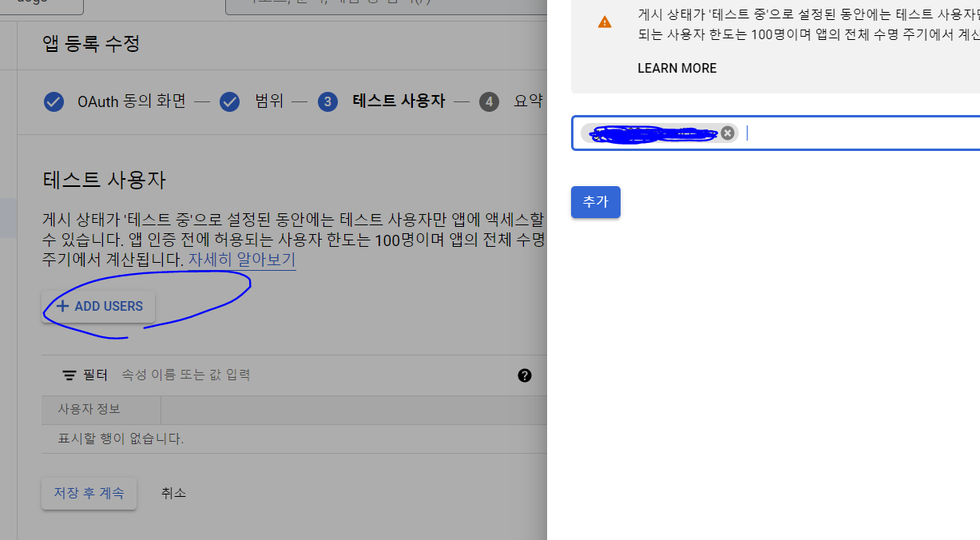The image size is (980, 540).
Task: Click the 테스트 사용자 section heading
Action: (104, 180)
